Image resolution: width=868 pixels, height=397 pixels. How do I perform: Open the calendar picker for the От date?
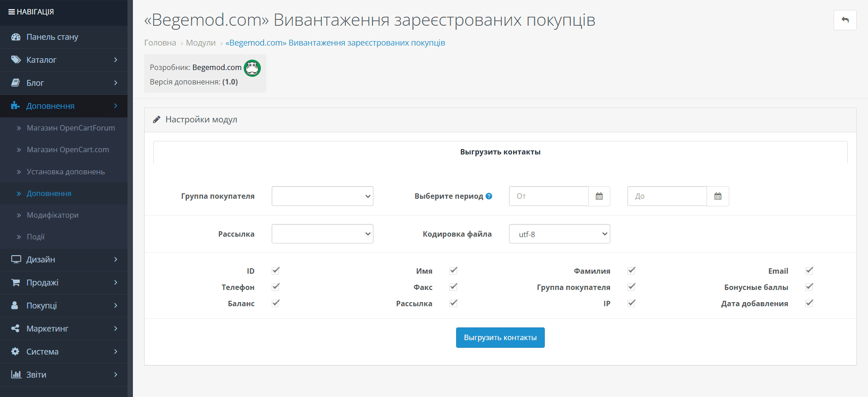(x=599, y=196)
